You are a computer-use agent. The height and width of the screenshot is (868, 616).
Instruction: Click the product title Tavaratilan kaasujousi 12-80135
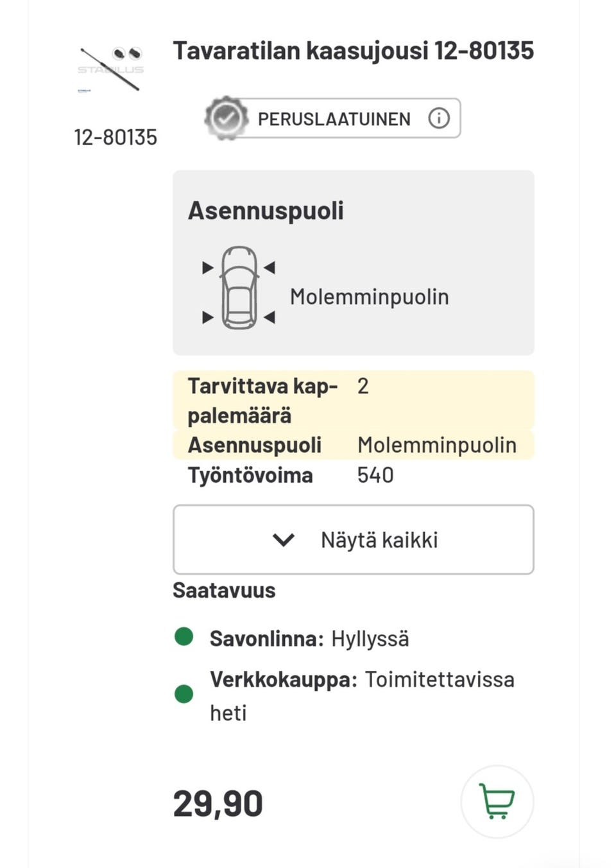[354, 51]
